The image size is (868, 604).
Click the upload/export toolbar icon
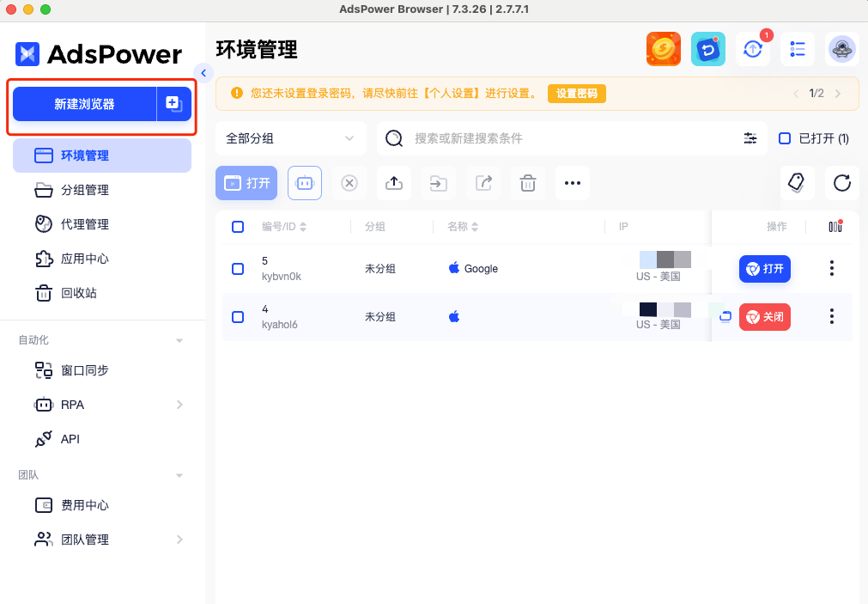click(x=394, y=183)
